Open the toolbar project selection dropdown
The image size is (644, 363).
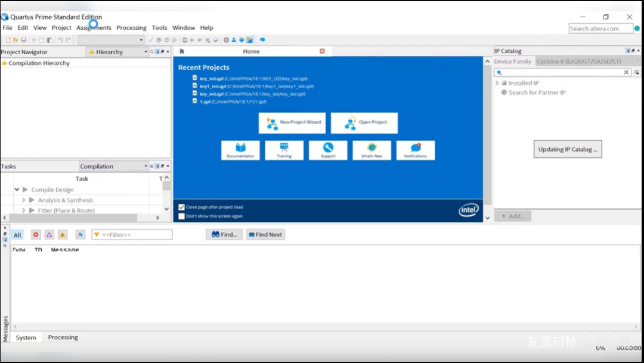pyautogui.click(x=110, y=40)
